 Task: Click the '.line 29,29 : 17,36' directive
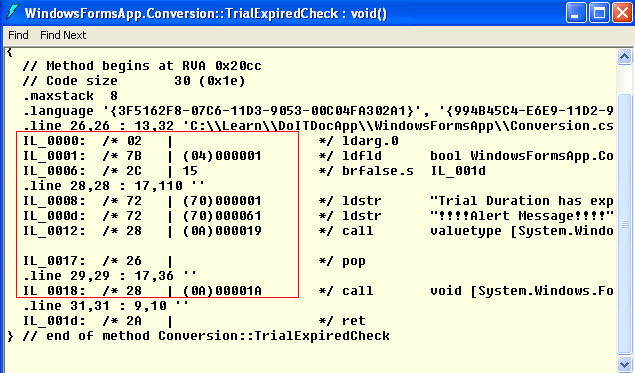109,276
